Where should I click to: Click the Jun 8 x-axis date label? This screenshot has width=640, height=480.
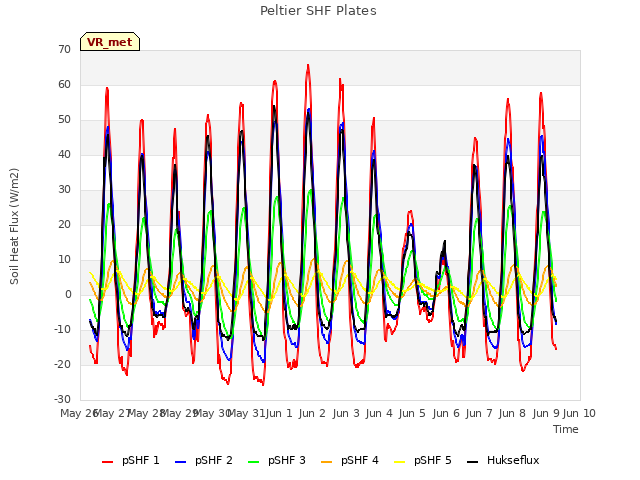pos(512,413)
